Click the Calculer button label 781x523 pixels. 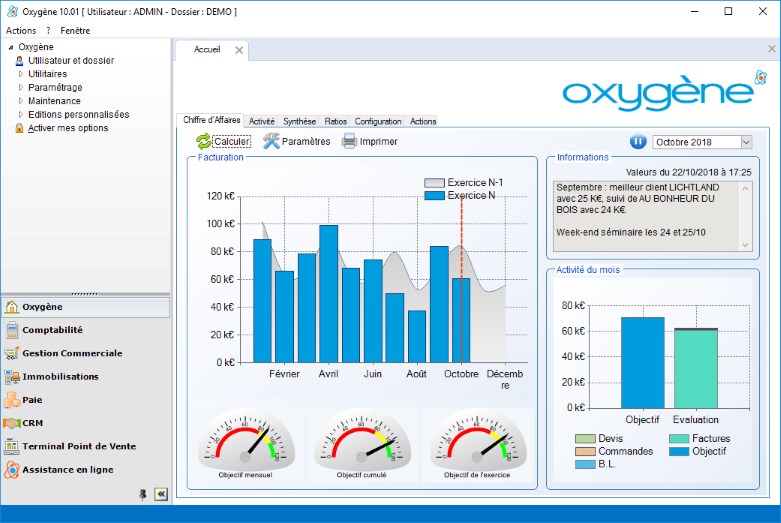pos(232,141)
